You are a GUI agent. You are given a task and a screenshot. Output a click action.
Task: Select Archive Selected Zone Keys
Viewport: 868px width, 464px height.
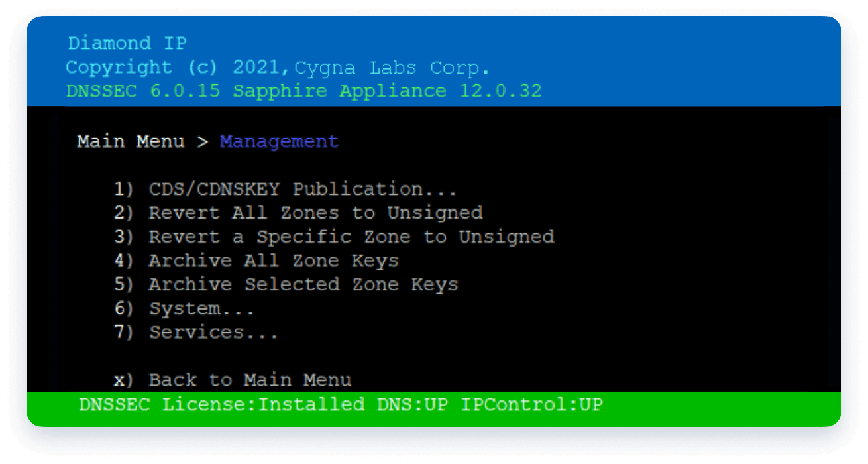tap(303, 284)
